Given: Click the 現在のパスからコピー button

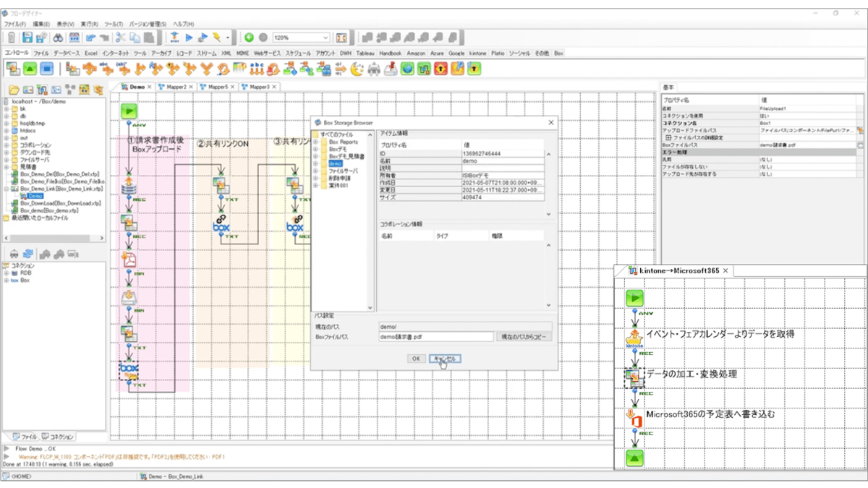Looking at the screenshot, I should click(524, 337).
